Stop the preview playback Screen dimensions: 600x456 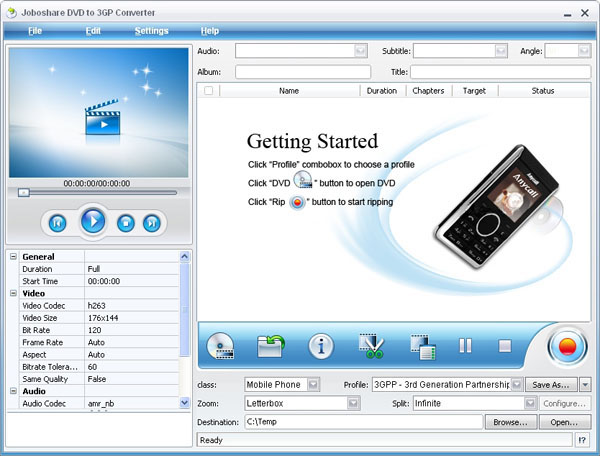(x=126, y=223)
